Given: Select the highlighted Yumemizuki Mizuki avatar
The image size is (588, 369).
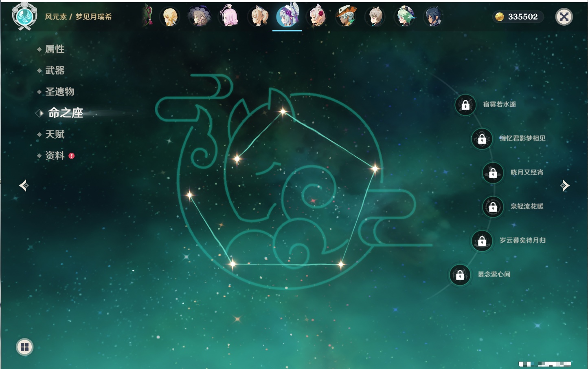Looking at the screenshot, I should (287, 16).
